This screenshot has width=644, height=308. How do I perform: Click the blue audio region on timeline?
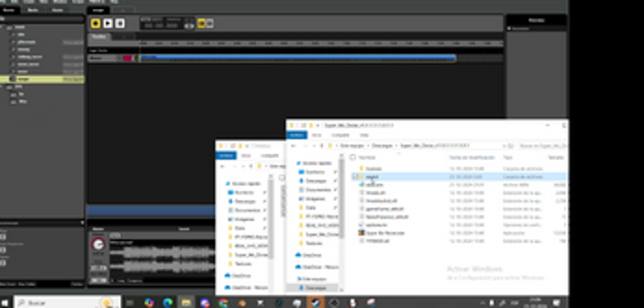tap(298, 58)
